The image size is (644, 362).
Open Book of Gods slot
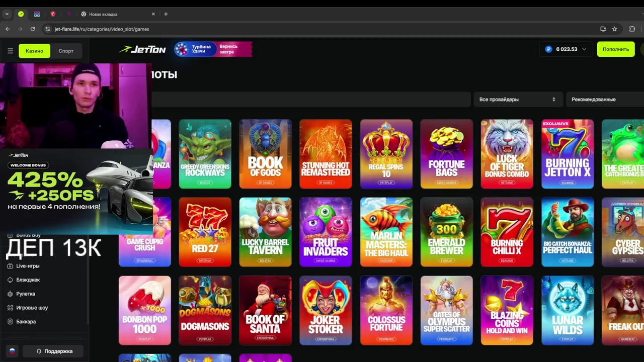[266, 154]
